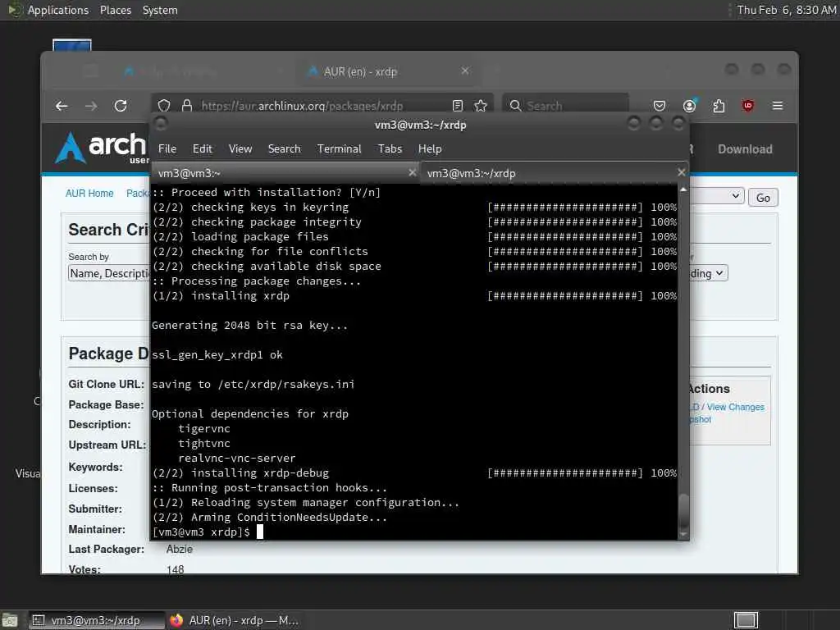Click the Download link on Arch navbar

[745, 149]
